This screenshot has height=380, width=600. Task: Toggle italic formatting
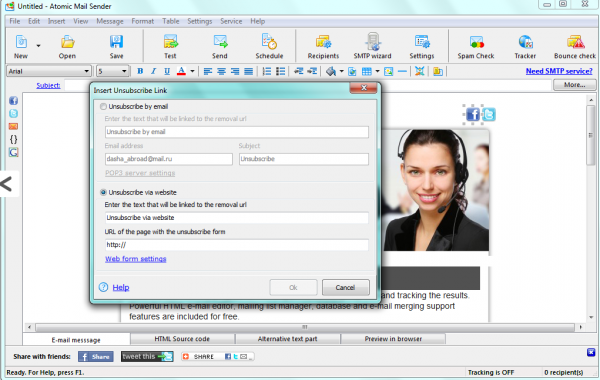[x=153, y=71]
